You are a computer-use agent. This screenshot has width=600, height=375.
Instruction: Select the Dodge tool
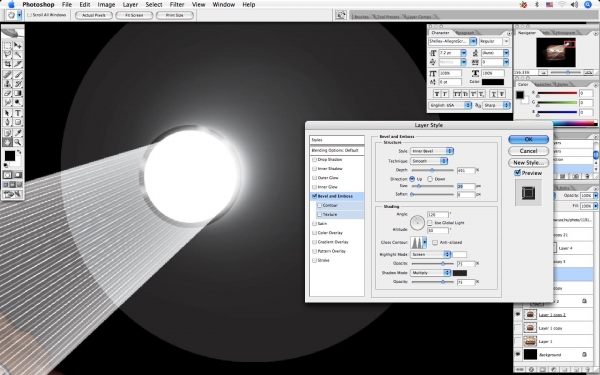click(x=18, y=102)
